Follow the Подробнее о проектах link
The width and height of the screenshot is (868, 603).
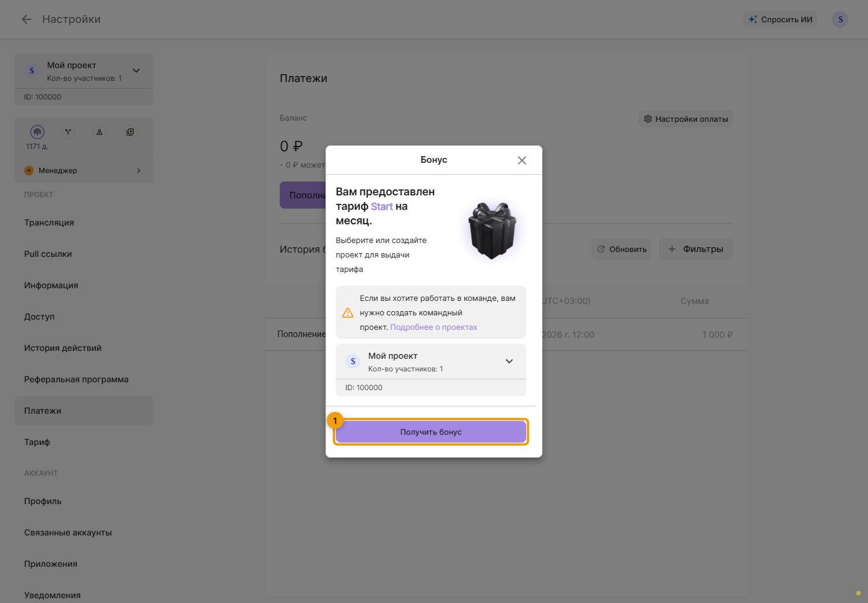433,327
